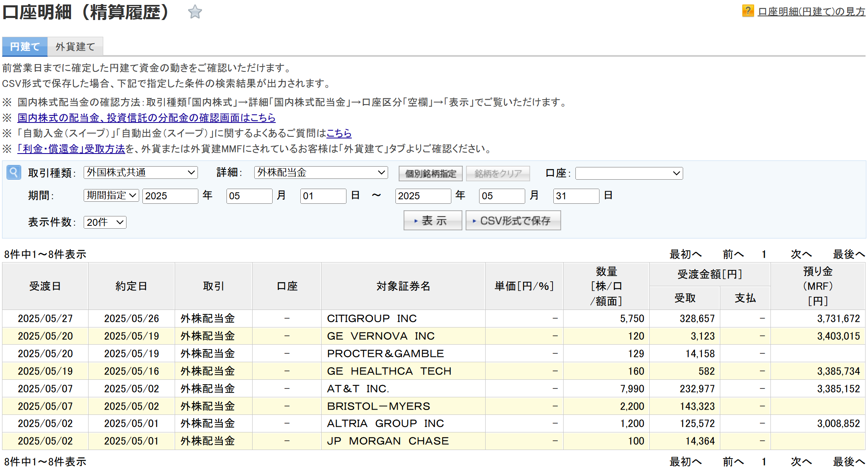Click 支払 sub-column header
The height and width of the screenshot is (470, 868).
[x=745, y=298]
